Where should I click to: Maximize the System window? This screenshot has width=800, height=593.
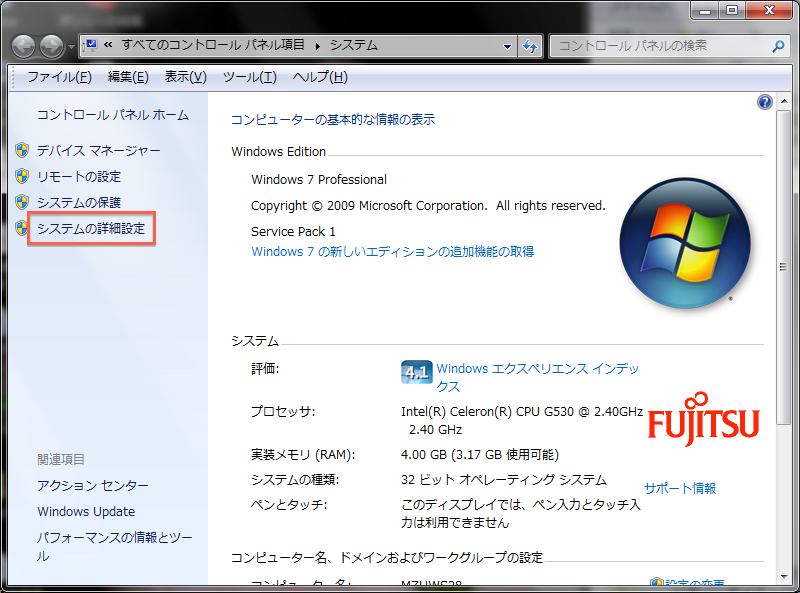click(x=732, y=10)
